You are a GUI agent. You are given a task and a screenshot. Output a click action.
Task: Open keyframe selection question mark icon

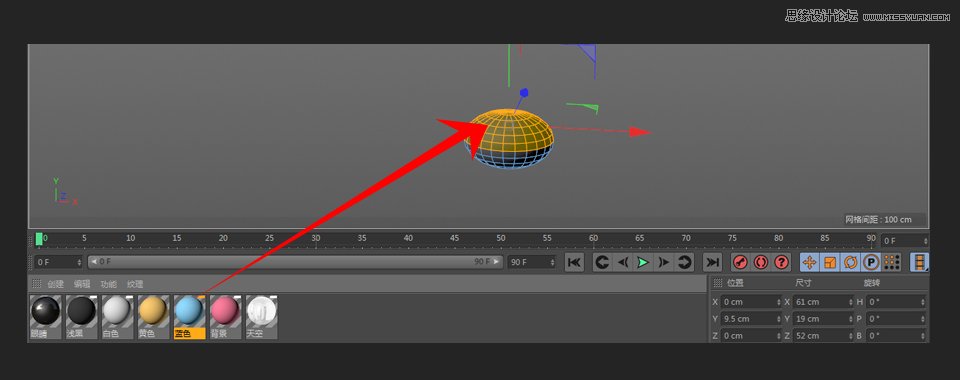pyautogui.click(x=782, y=263)
